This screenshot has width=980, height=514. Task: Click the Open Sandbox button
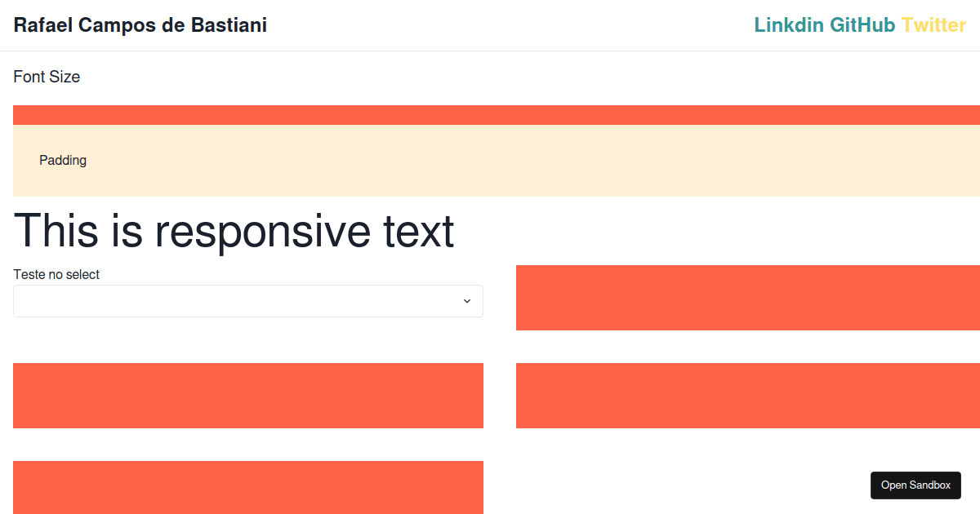coord(915,485)
